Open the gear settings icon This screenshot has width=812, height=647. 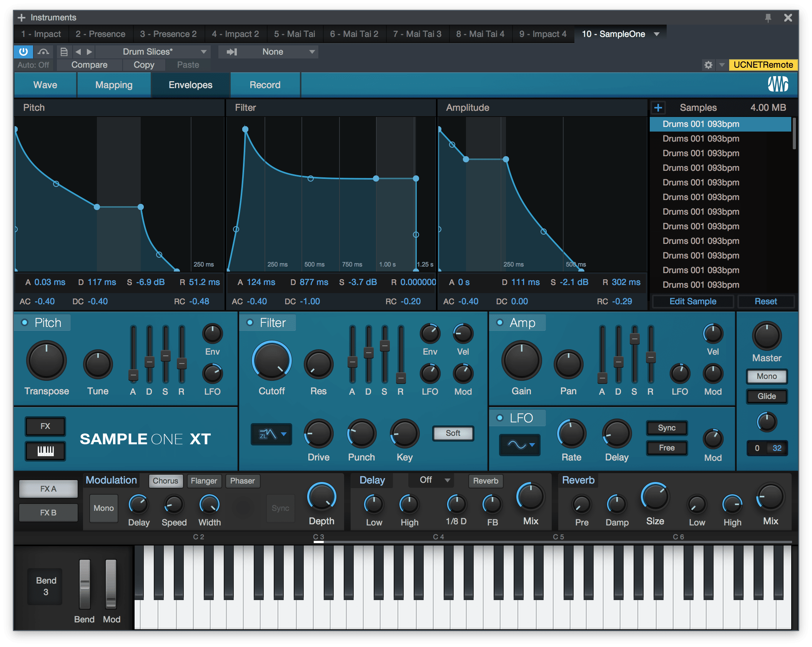click(x=708, y=65)
